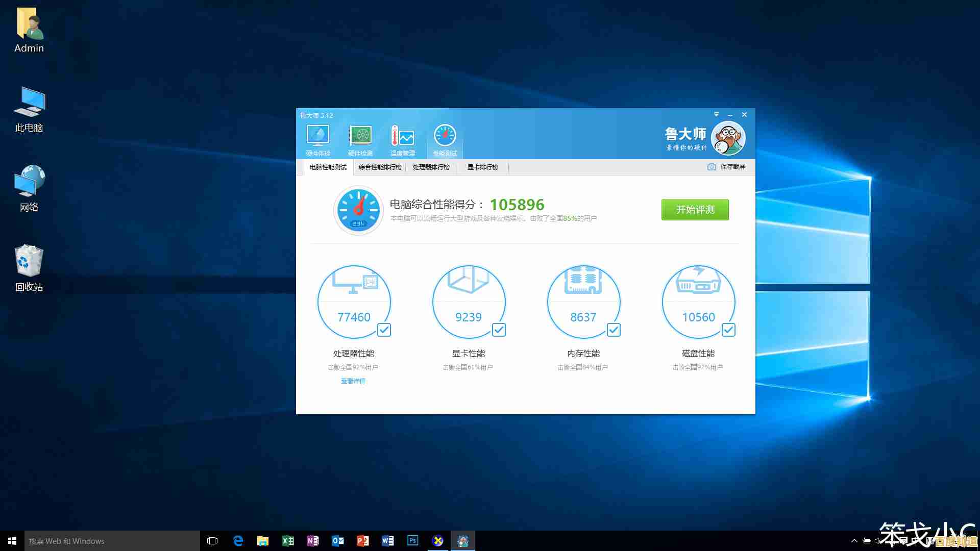Expand the system tray hidden icons

coord(854,541)
